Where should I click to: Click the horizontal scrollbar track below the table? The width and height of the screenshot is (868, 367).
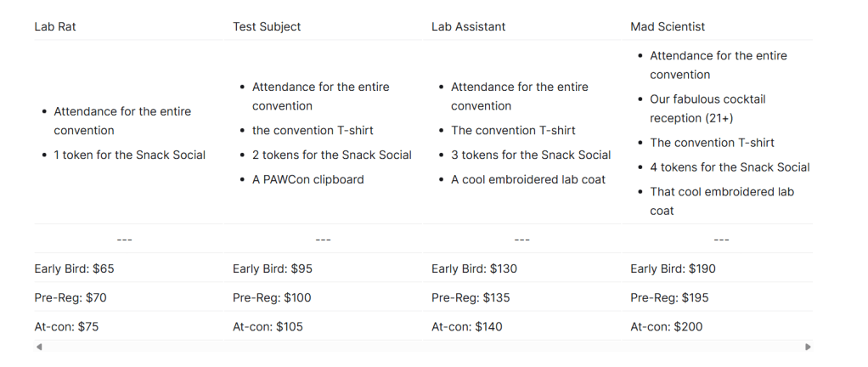point(423,347)
